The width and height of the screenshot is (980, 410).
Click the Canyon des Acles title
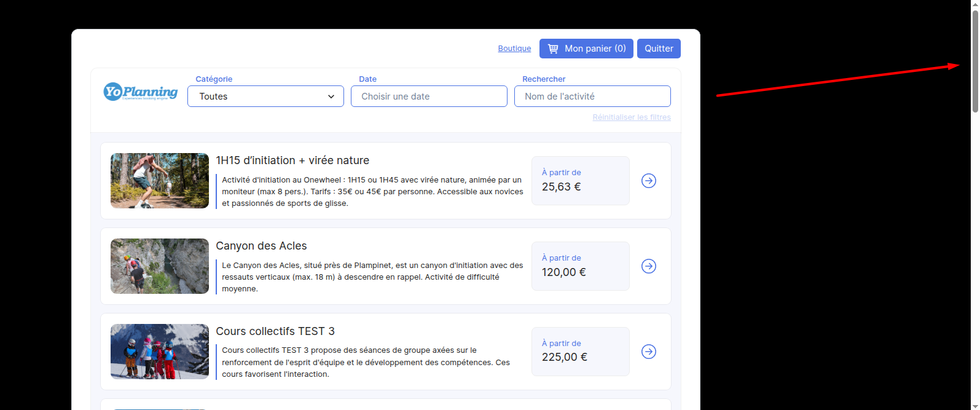(261, 246)
